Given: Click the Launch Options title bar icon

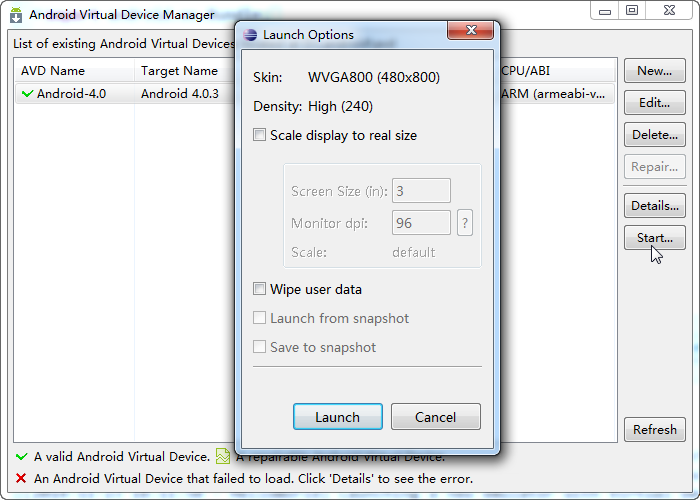Looking at the screenshot, I should click(250, 35).
